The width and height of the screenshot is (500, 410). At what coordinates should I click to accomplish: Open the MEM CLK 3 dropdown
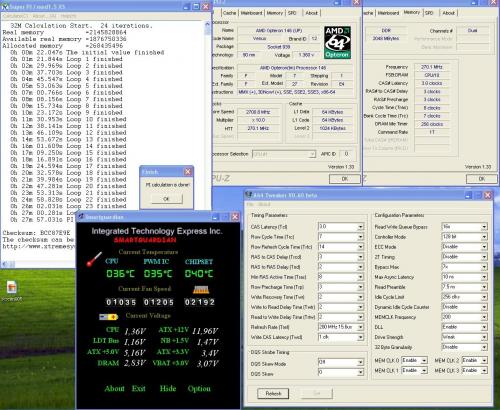pyautogui.click(x=484, y=371)
